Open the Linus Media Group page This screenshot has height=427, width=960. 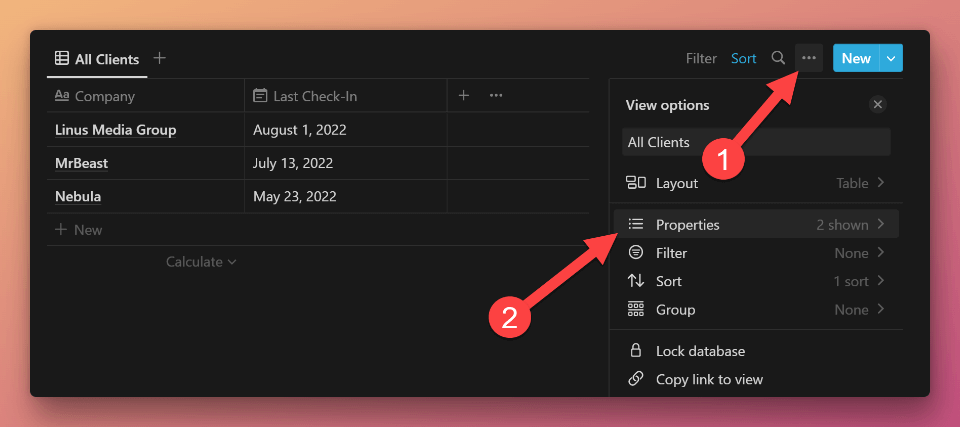[x=116, y=130]
